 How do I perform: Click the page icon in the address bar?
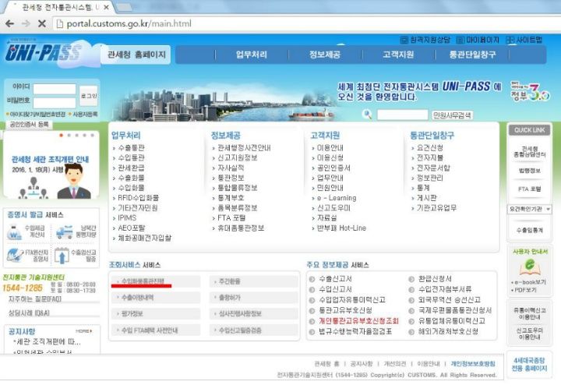pos(60,23)
